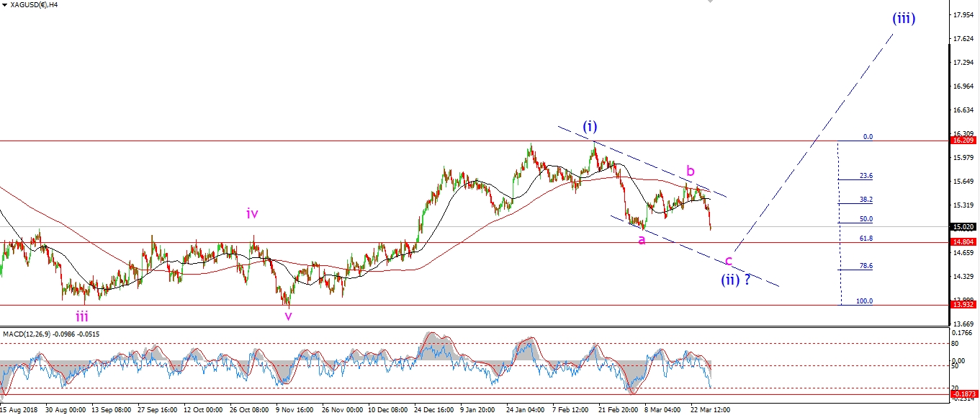Click the 38.2 Fibonacci level label

coord(866,200)
